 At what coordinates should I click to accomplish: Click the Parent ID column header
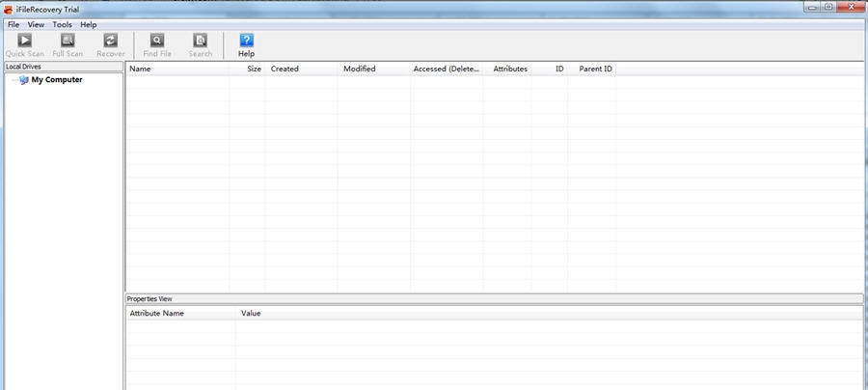point(592,69)
